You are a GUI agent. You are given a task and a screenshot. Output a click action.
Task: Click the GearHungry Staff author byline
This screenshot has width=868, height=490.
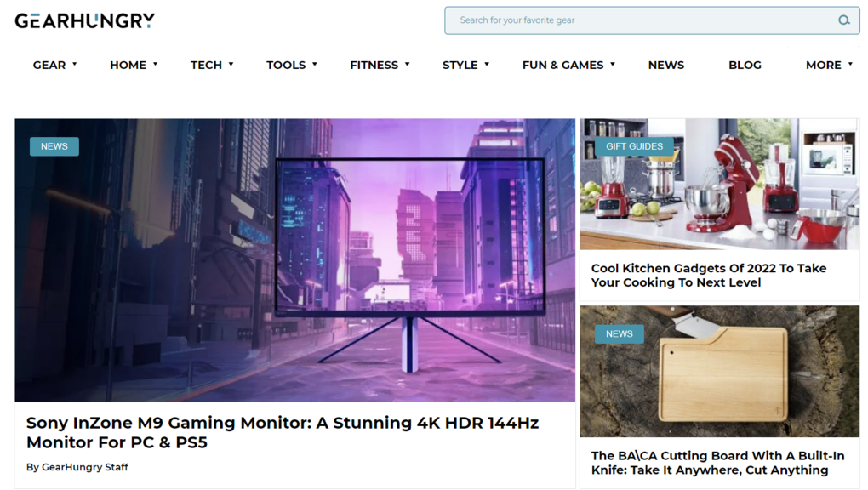pyautogui.click(x=77, y=467)
